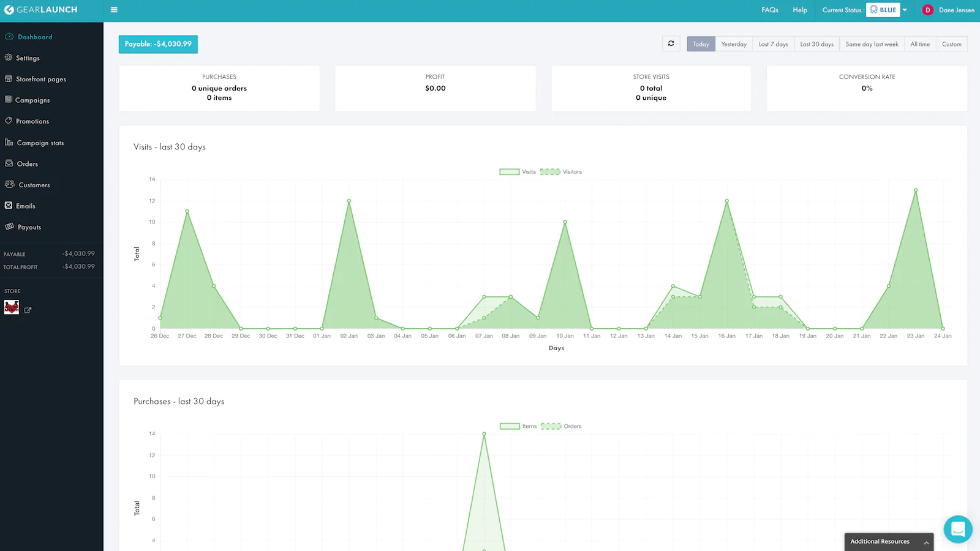Screen dimensions: 980x551
Task: Click the Promotions tag icon
Action: pyautogui.click(x=9, y=121)
